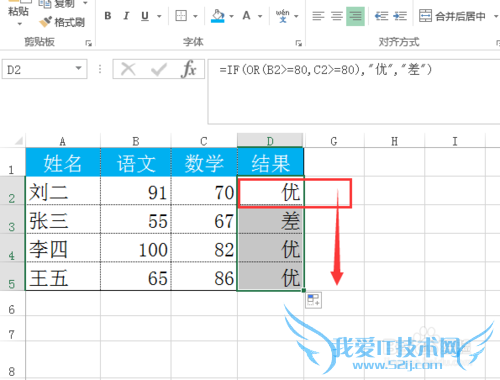Screen dimensions: 500x380
Task: Decrease indent
Action: 381,16
